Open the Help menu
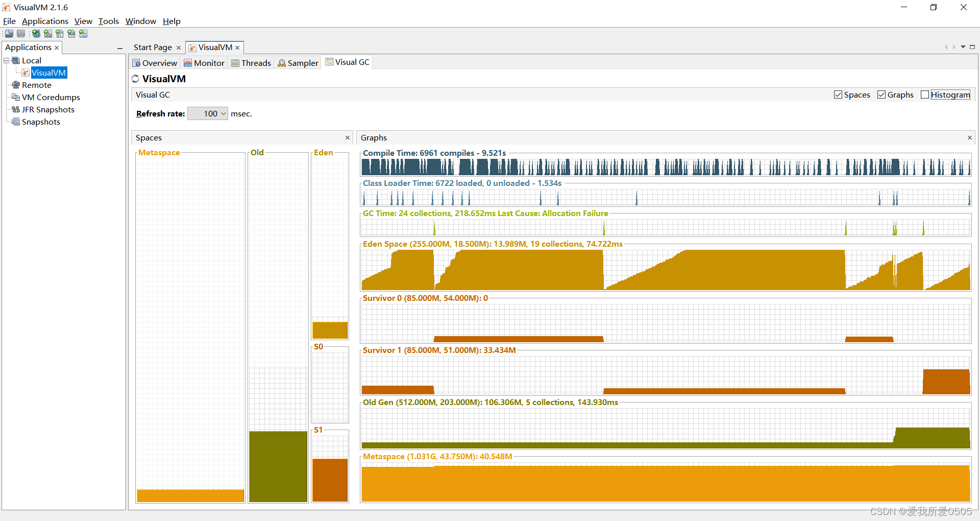This screenshot has width=980, height=521. click(x=171, y=21)
